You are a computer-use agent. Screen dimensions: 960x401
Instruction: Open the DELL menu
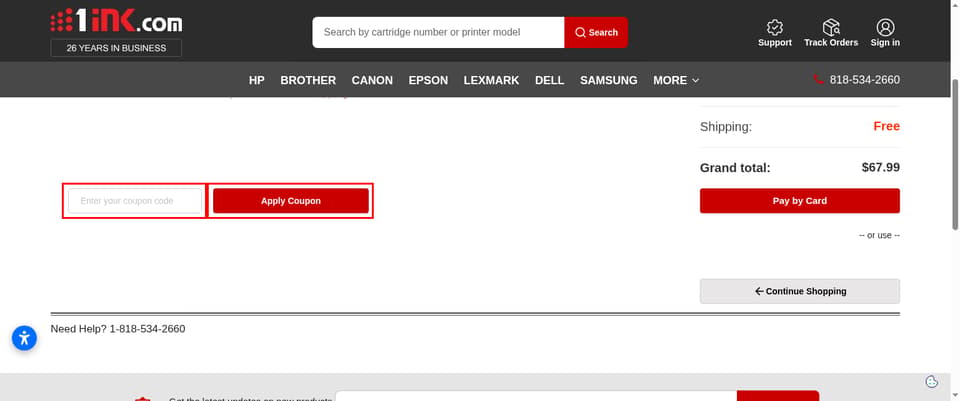[549, 80]
